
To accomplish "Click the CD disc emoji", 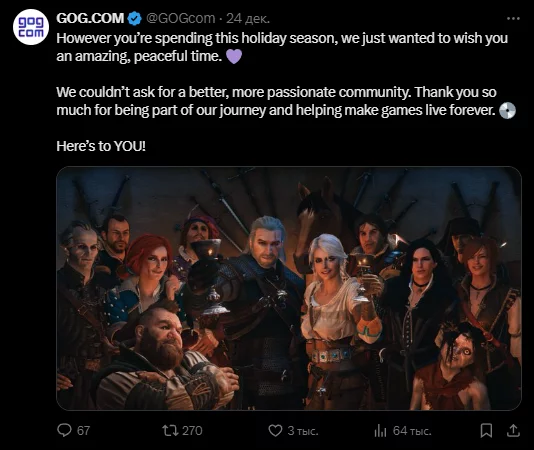I will [x=507, y=110].
